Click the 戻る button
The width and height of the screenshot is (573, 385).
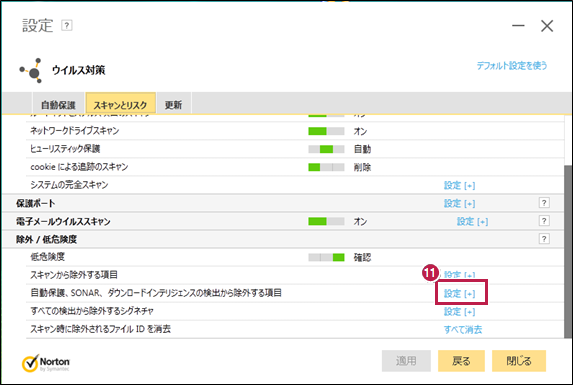click(461, 361)
